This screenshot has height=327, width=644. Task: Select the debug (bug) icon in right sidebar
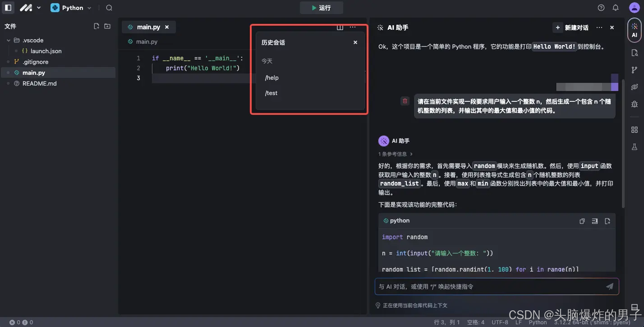point(635,104)
